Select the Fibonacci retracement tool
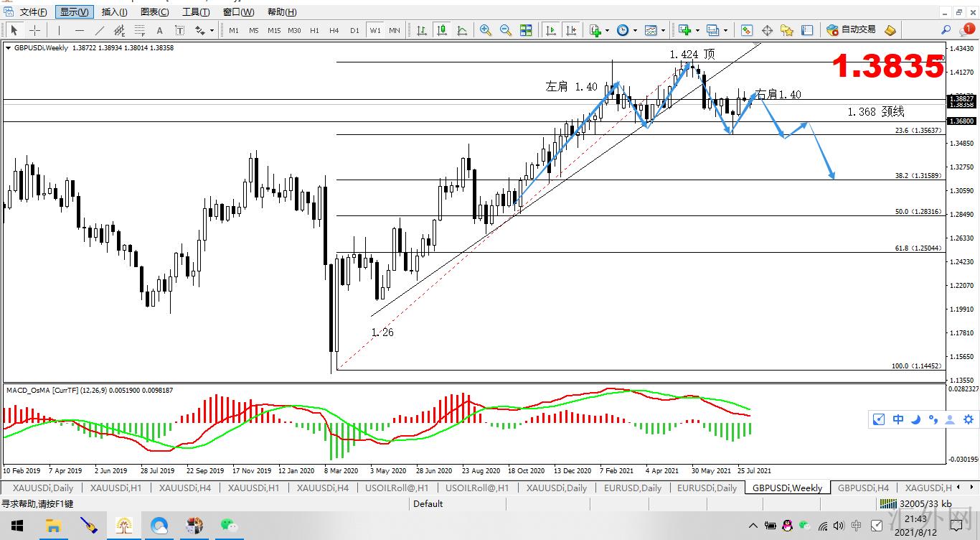 click(x=139, y=30)
